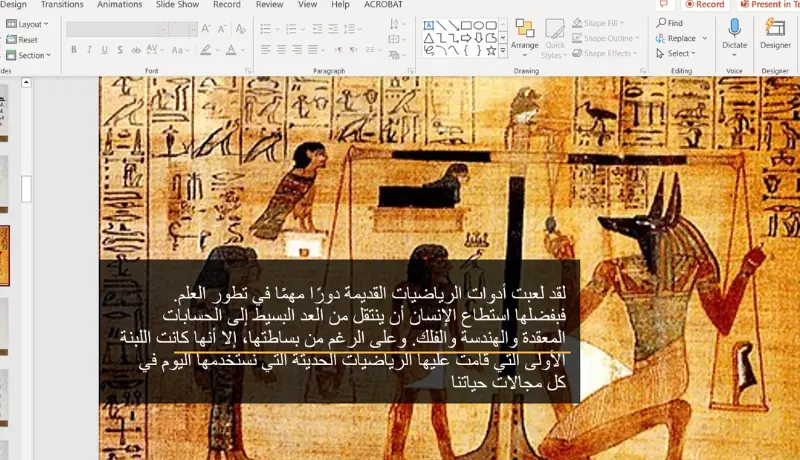Select the Line shape
800x460 pixels.
[x=441, y=25]
